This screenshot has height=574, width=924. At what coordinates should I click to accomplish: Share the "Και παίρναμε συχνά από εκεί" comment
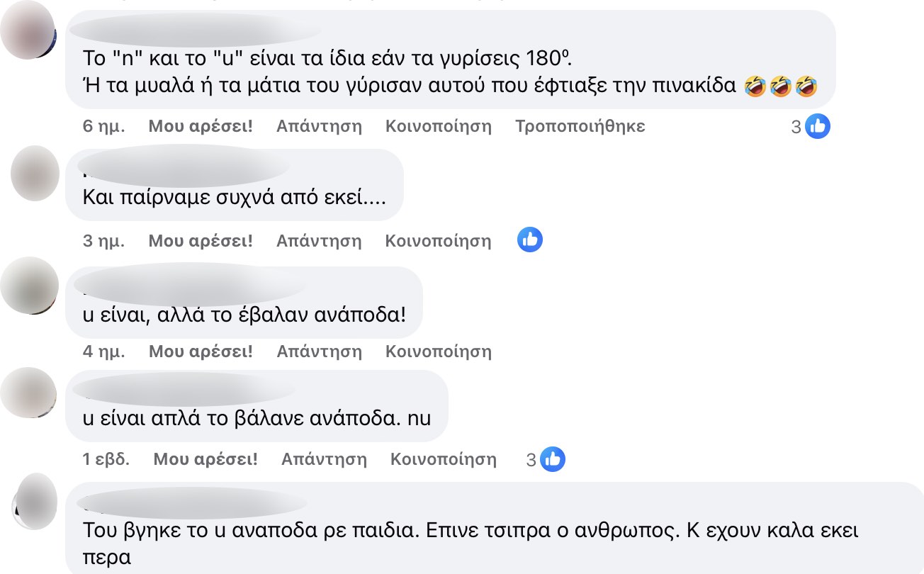pyautogui.click(x=438, y=241)
